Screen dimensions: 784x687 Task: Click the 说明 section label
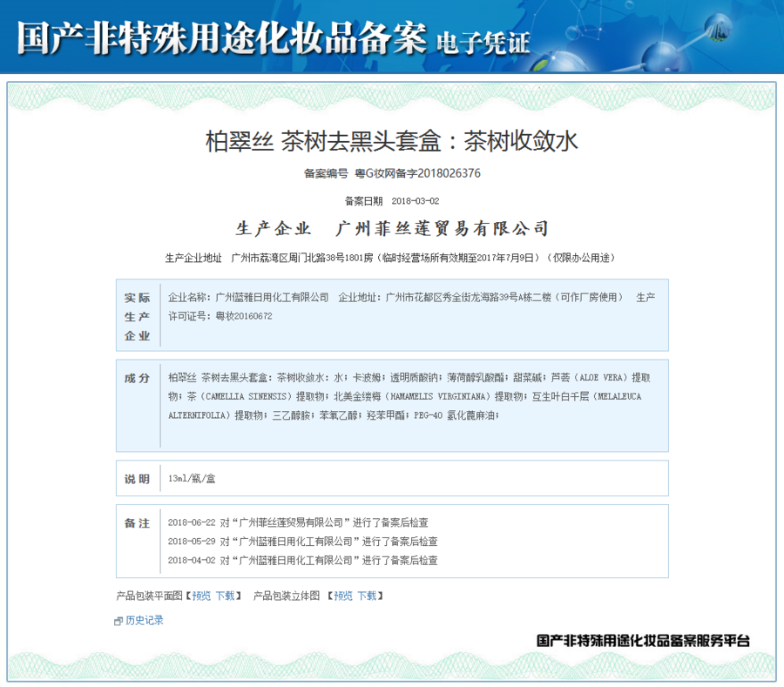[x=137, y=479]
